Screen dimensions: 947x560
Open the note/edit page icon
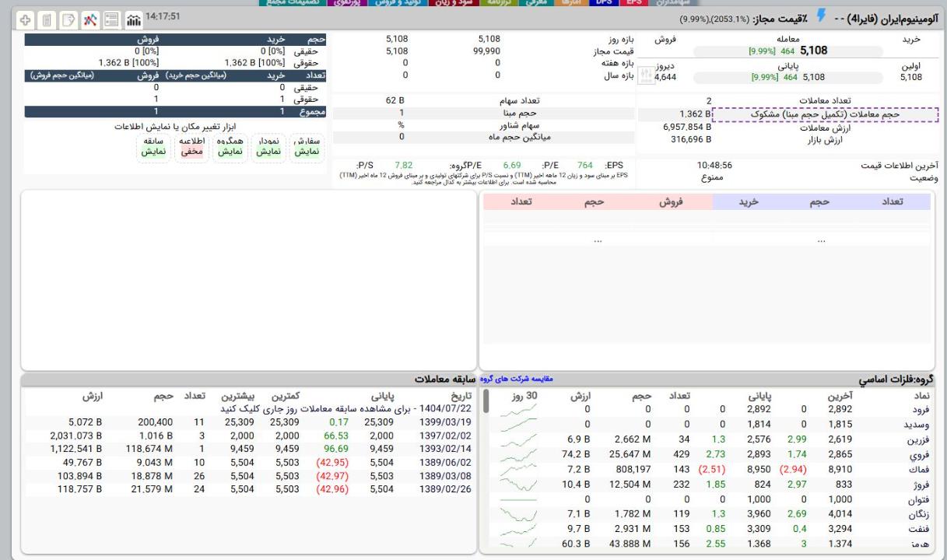click(68, 18)
